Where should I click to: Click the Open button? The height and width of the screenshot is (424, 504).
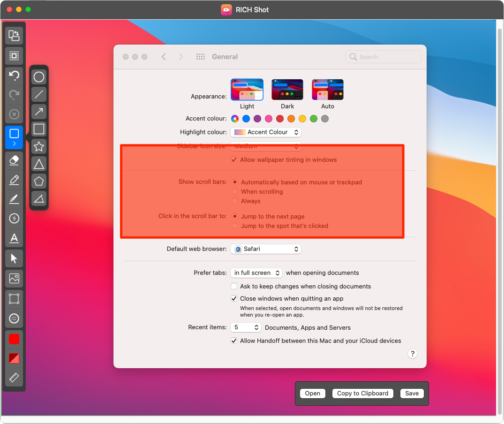pyautogui.click(x=312, y=394)
